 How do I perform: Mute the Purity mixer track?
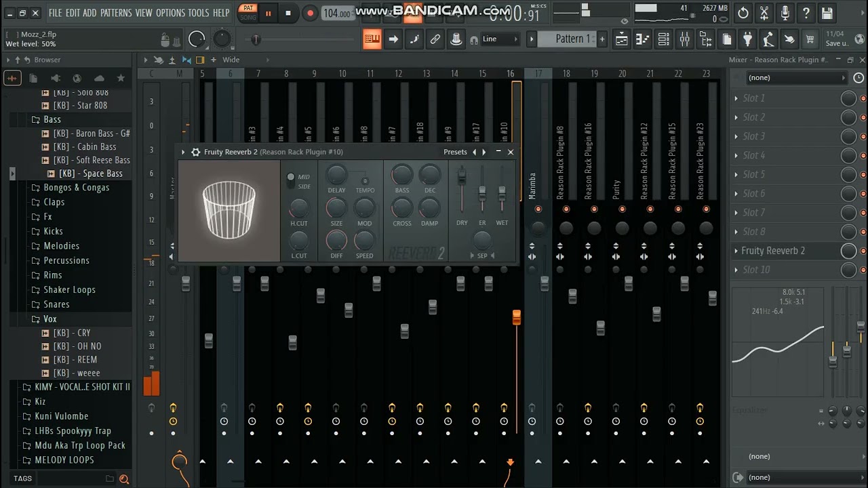622,209
